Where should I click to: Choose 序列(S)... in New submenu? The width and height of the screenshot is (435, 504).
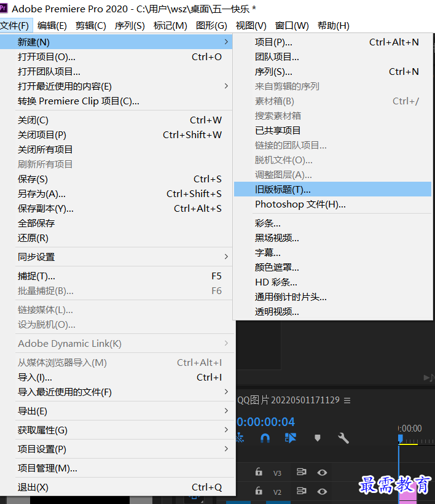[332, 71]
